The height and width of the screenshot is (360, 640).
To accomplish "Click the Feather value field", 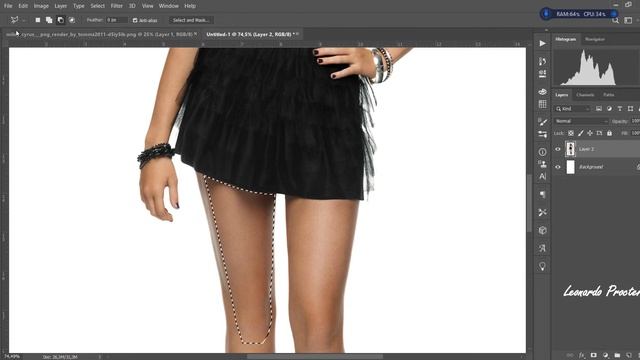I will [117, 20].
